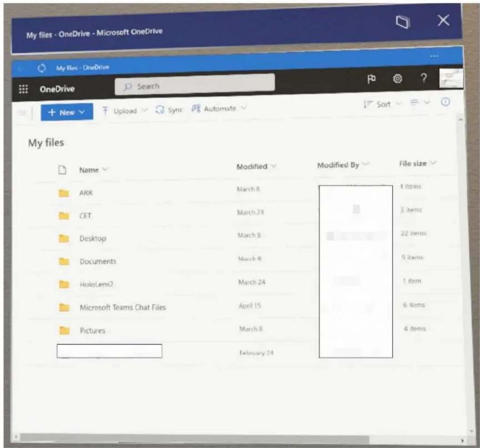Click the Search box

tap(195, 85)
